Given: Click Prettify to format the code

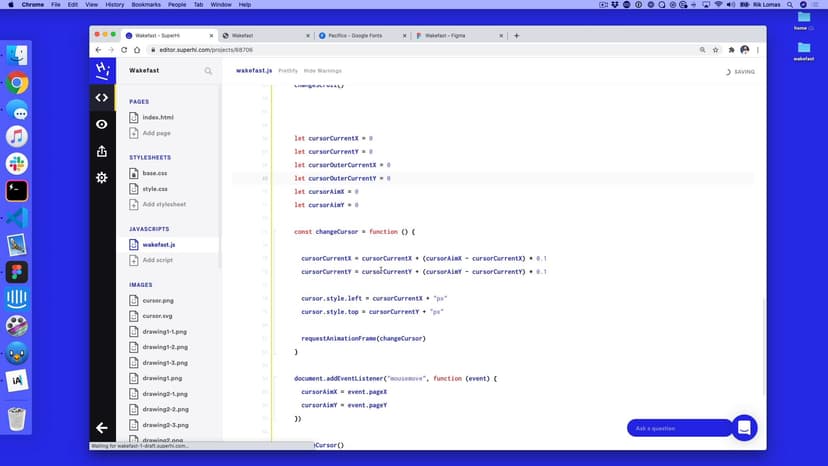Looking at the screenshot, I should [x=288, y=71].
